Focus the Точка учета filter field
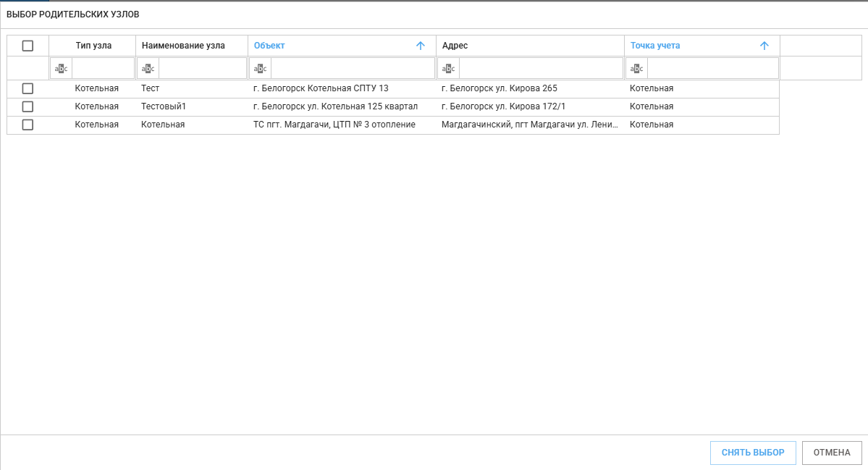Image resolution: width=868 pixels, height=470 pixels. pyautogui.click(x=712, y=69)
